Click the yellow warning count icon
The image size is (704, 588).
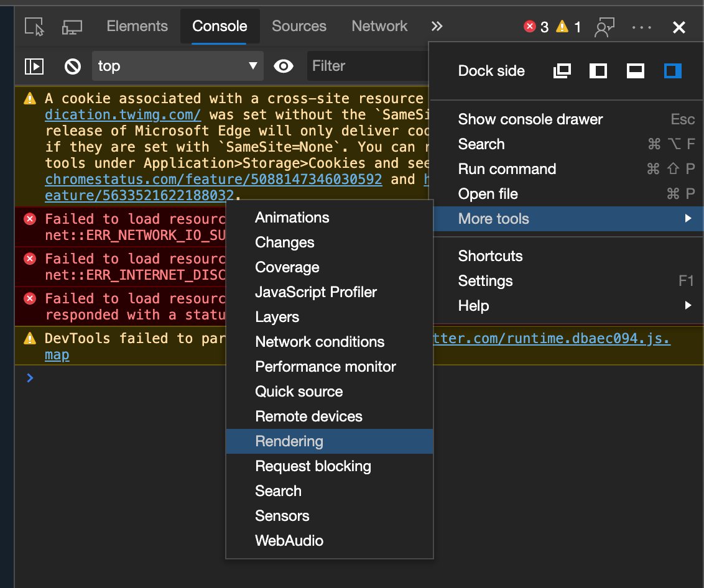pyautogui.click(x=562, y=27)
